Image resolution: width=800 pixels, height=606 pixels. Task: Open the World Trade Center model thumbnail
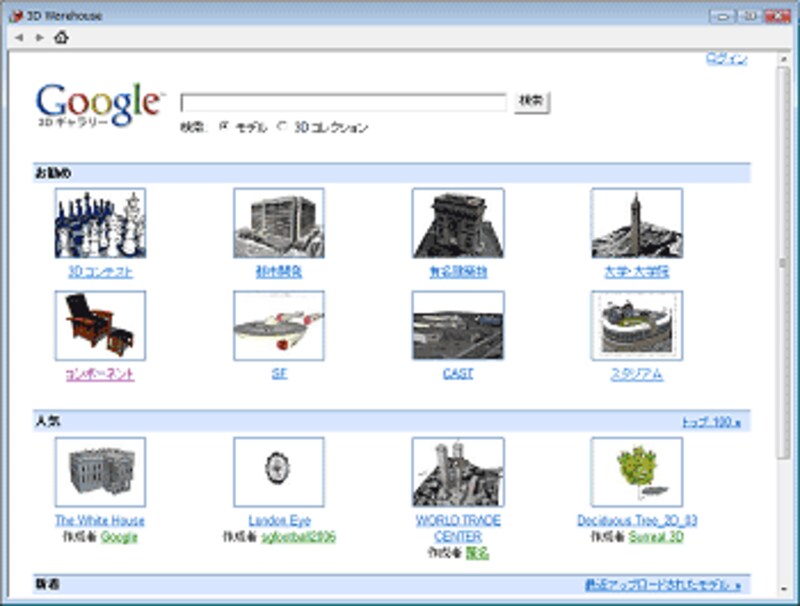pyautogui.click(x=458, y=472)
